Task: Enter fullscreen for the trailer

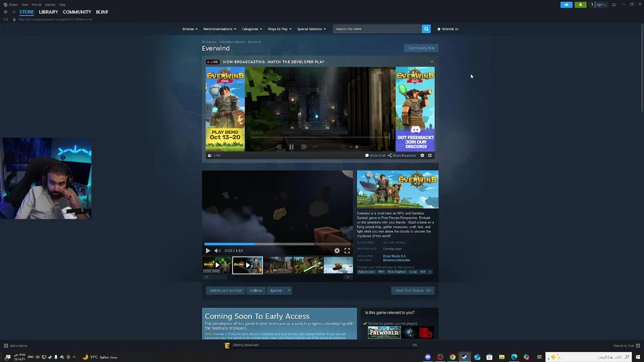Action: coord(347,250)
